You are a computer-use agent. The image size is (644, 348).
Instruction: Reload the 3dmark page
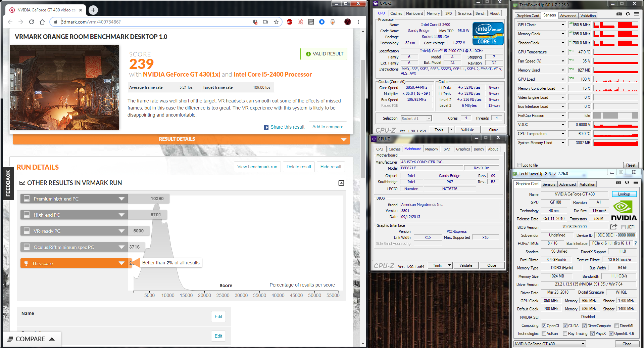pos(32,22)
